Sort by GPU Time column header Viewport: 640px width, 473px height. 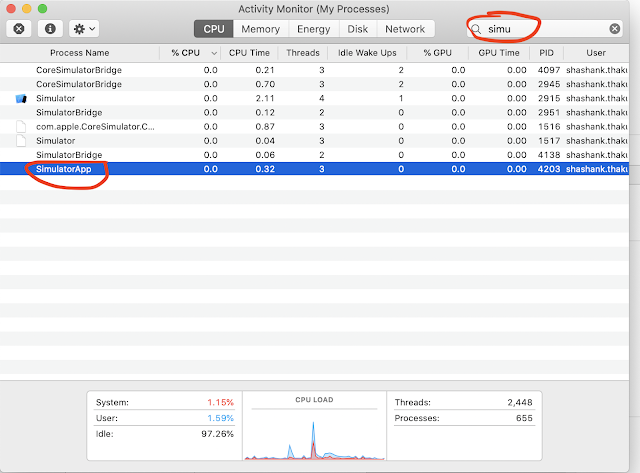[499, 53]
